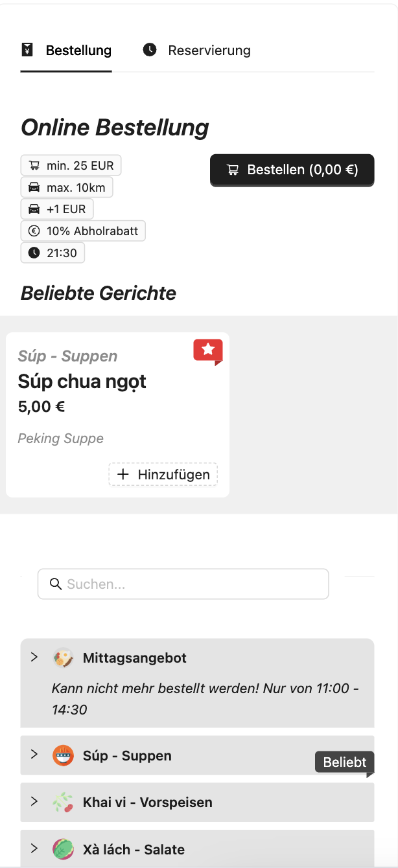The image size is (398, 868).
Task: Expand the Khai vi - Vorspeisen section
Action: point(34,802)
